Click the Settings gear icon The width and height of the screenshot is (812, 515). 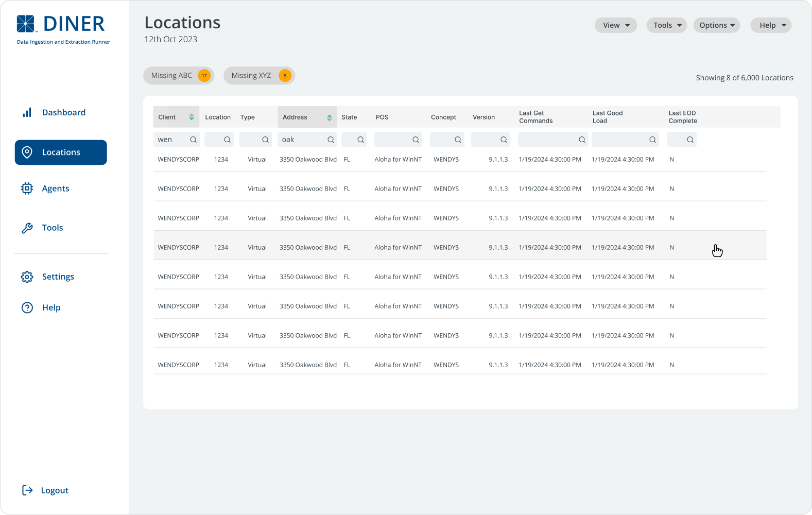tap(27, 277)
